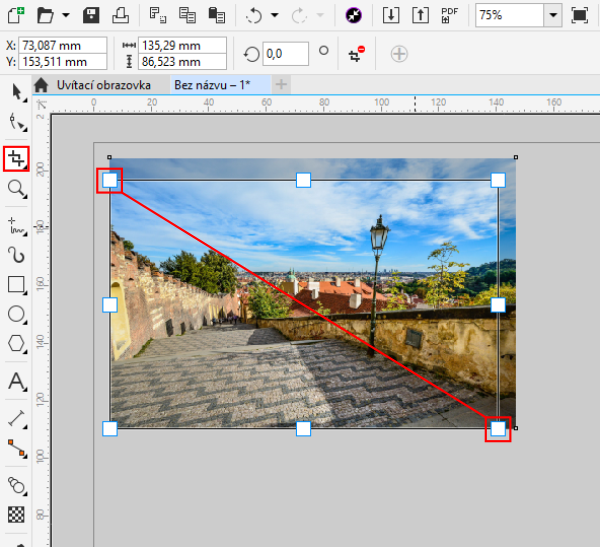Screen dimensions: 600x547
Task: Expand the Open recent files arrow
Action: pos(66,15)
